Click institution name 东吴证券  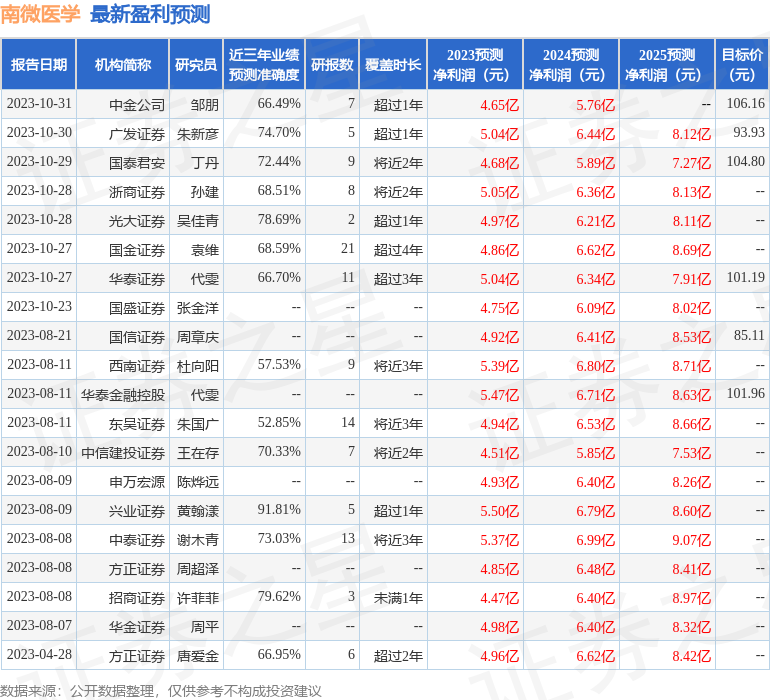coord(137,423)
